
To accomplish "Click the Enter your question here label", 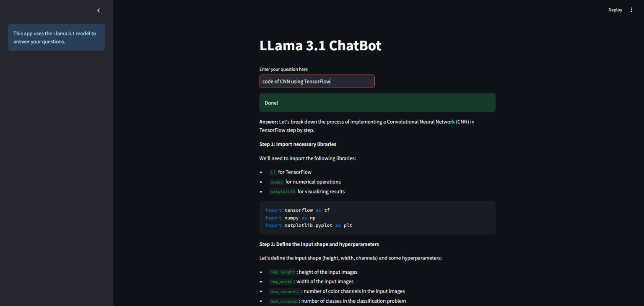I will [x=283, y=69].
